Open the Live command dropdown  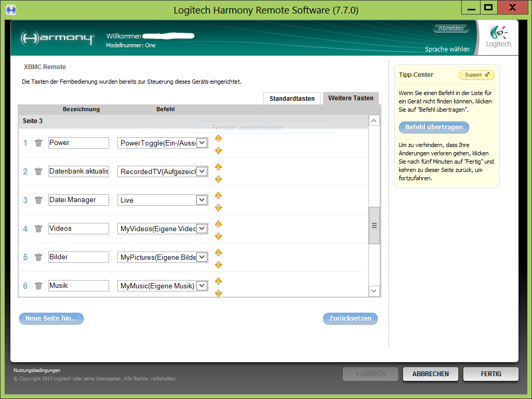[202, 200]
